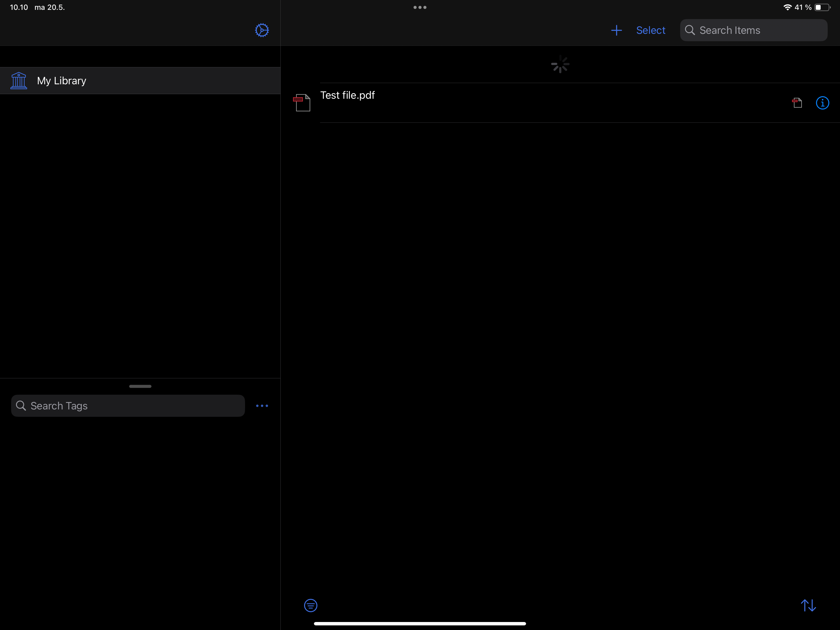Tap the multitasking three dots at the top

pos(420,7)
